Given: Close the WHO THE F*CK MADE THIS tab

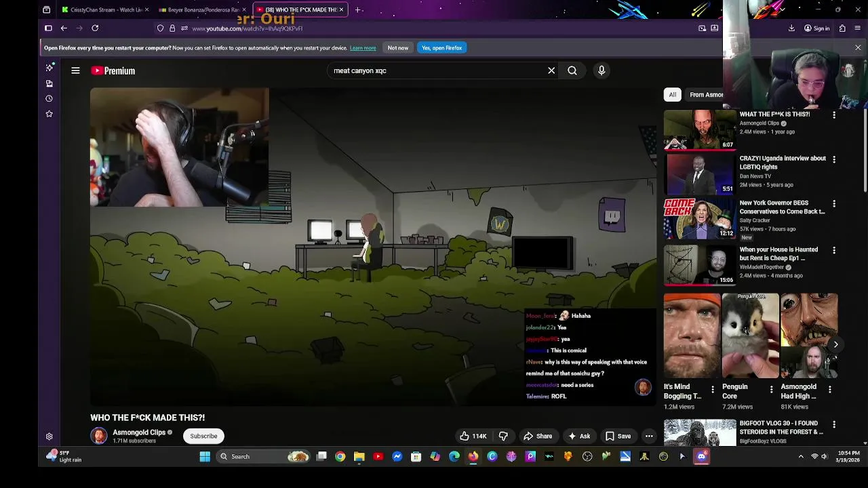Looking at the screenshot, I should tap(341, 10).
